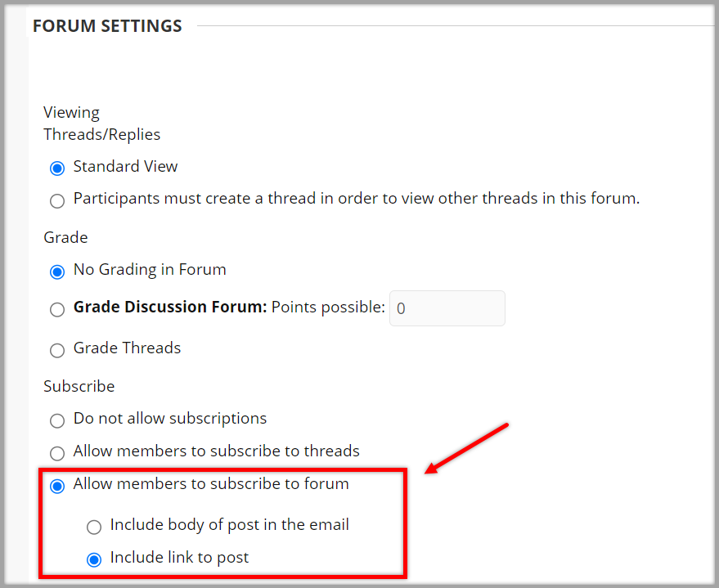Select the Standard View radio button
Viewport: 719px width, 588px height.
56,168
